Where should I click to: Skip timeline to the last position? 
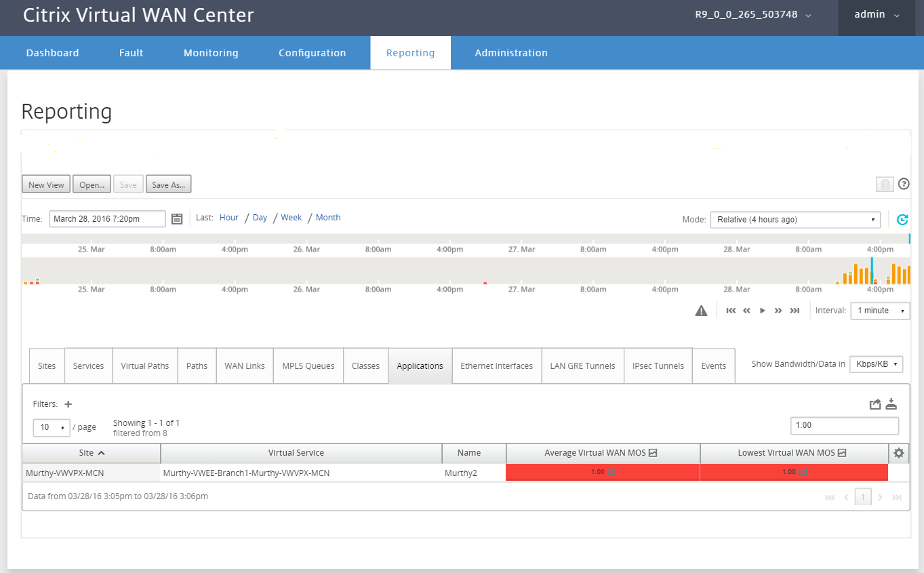[x=795, y=311]
